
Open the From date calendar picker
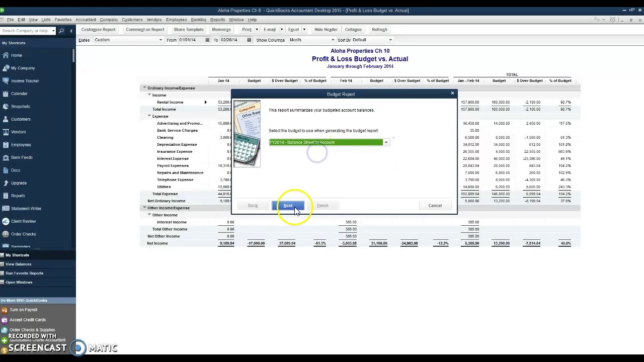[207, 40]
